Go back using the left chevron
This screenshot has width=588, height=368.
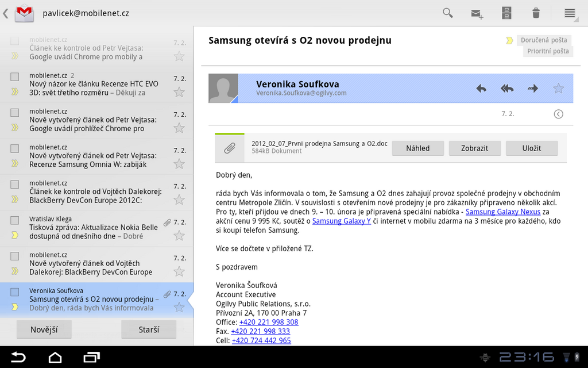click(x=6, y=12)
